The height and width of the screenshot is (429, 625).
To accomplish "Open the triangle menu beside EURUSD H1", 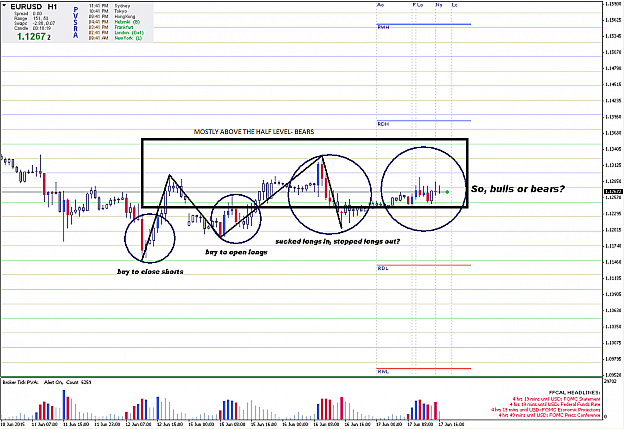I will [x=4, y=6].
